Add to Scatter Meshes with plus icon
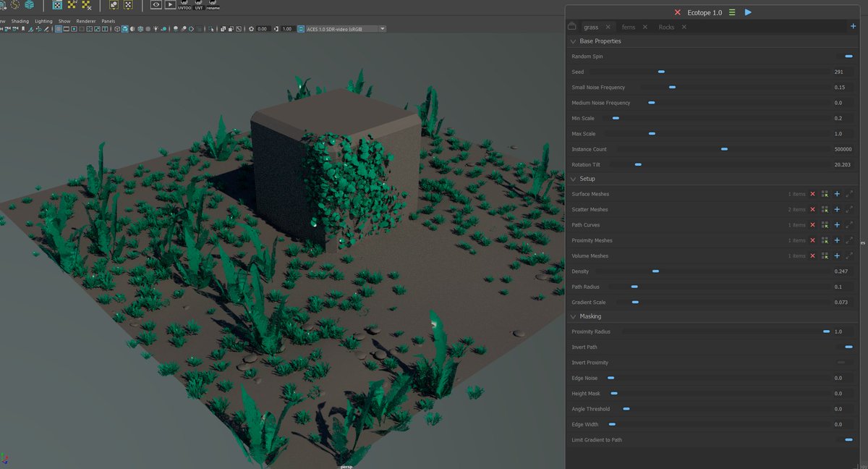The height and width of the screenshot is (469, 868). [x=837, y=209]
